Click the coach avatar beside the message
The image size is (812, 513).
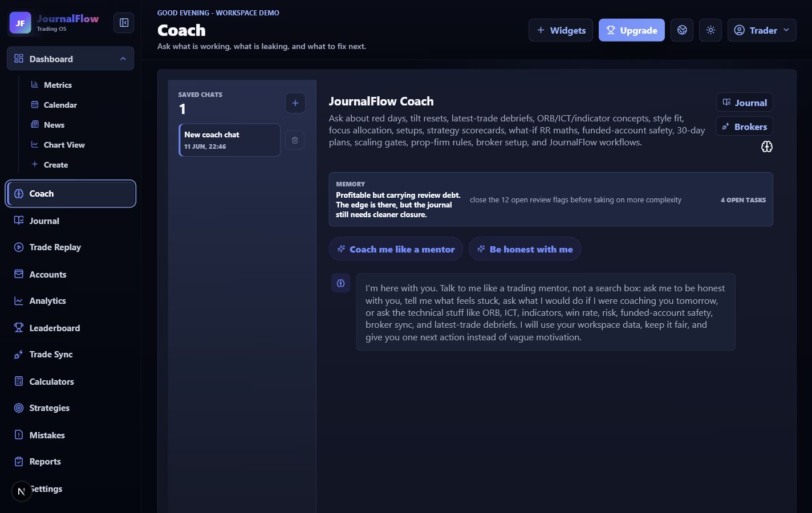(x=341, y=283)
